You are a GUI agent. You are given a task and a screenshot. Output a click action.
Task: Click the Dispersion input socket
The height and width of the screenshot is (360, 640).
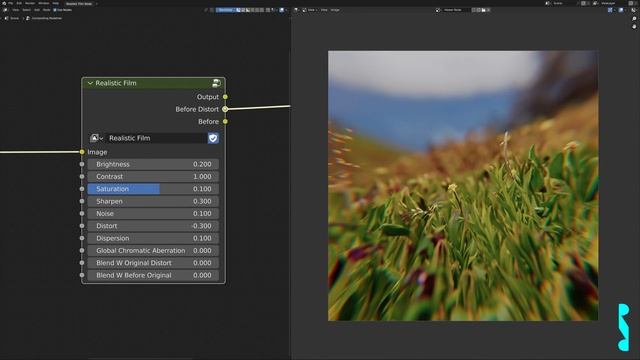82,238
